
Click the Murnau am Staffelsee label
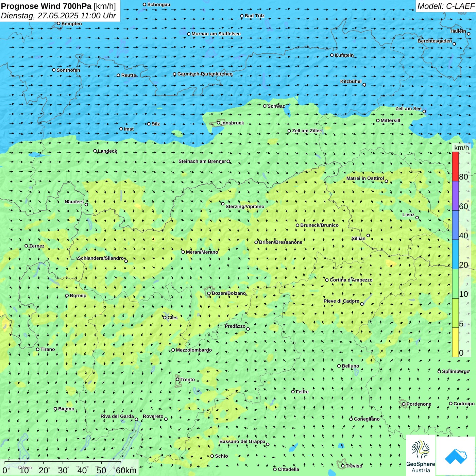[x=216, y=34]
